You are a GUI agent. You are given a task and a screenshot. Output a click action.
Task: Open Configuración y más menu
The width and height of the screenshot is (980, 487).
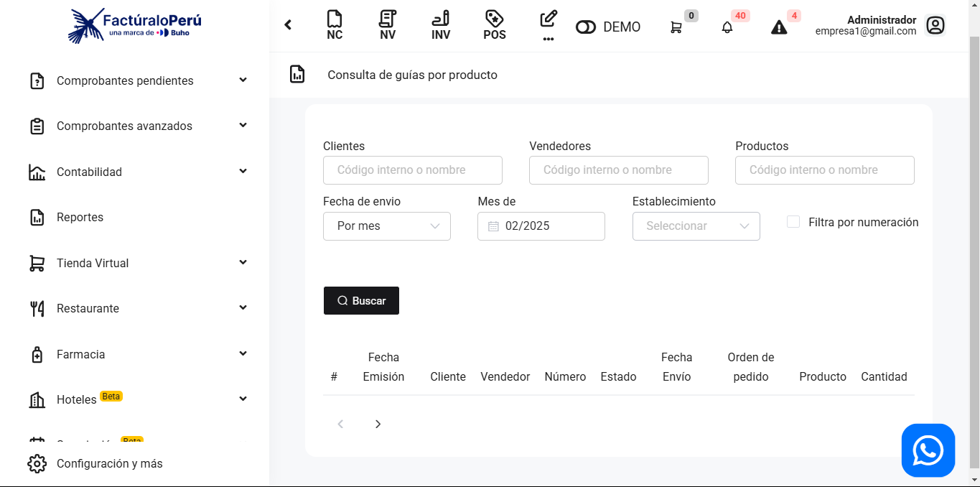(110, 464)
